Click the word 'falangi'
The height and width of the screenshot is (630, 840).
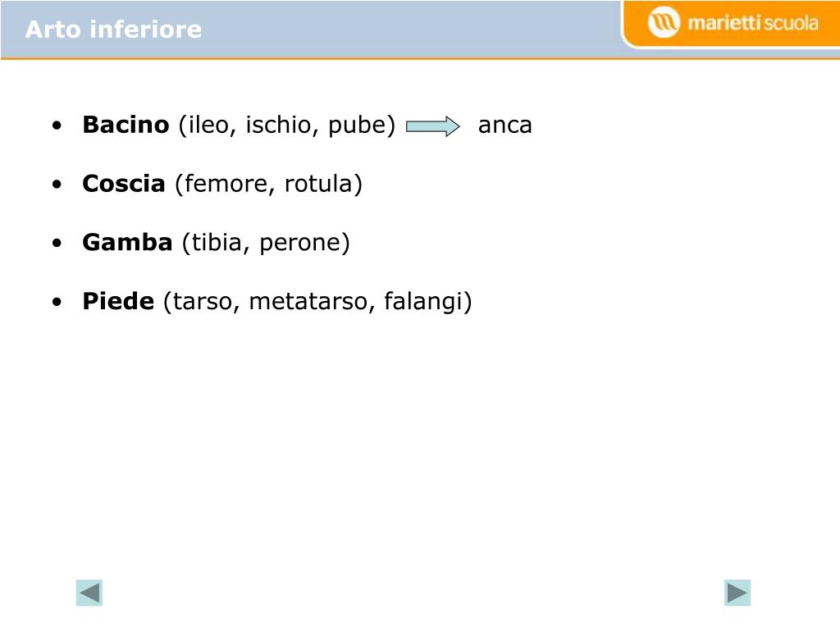tap(423, 302)
